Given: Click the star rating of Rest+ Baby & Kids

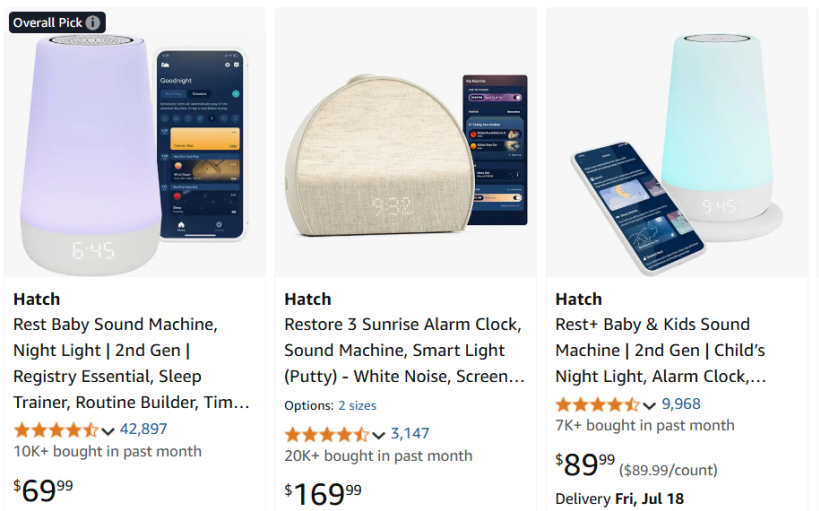Looking at the screenshot, I should coord(597,404).
